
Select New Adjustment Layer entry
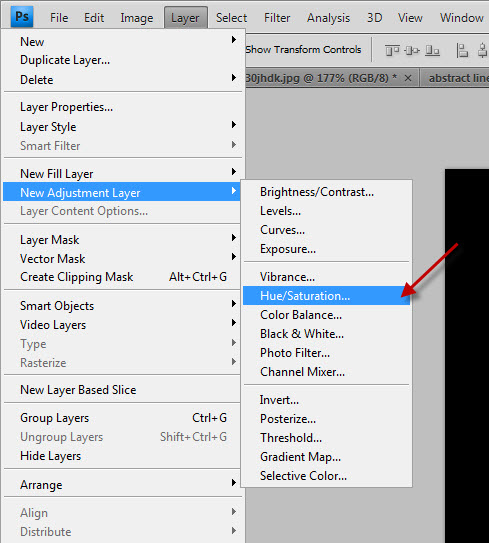tap(122, 192)
